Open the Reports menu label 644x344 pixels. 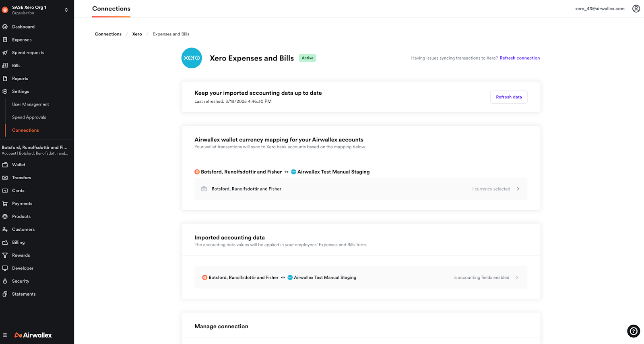(x=20, y=79)
